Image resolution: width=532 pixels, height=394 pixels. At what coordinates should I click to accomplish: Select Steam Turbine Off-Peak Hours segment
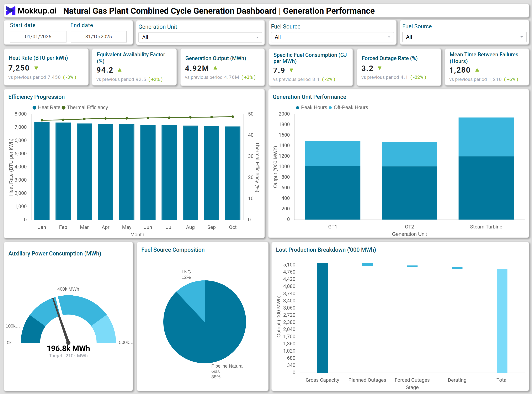(x=486, y=137)
